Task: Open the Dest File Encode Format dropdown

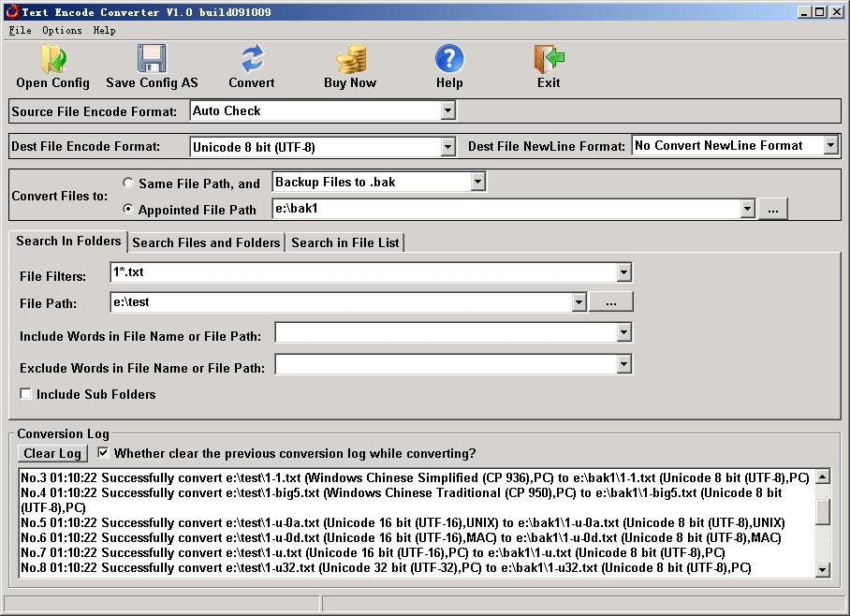Action: point(447,146)
